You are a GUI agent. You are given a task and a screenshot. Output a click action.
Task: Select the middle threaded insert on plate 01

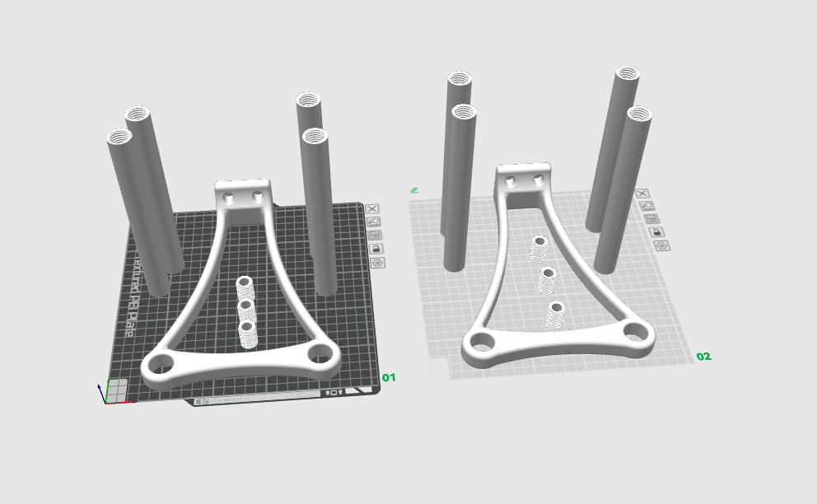coord(246,309)
